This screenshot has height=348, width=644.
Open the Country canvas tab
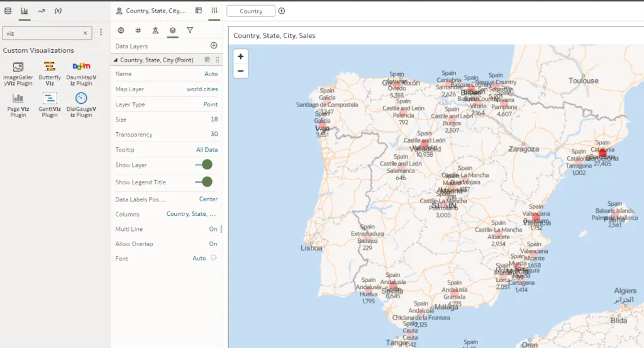pyautogui.click(x=251, y=11)
